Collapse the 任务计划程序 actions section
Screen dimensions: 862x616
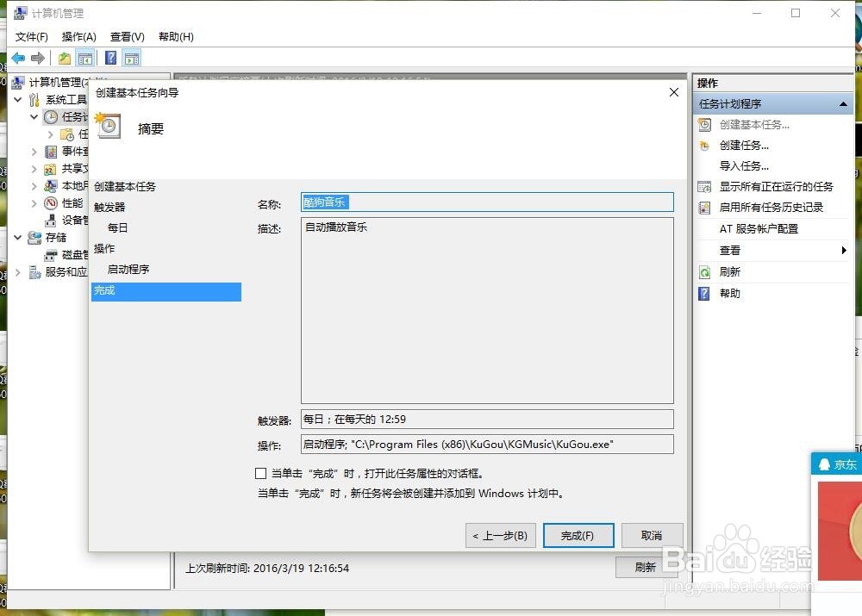(843, 104)
